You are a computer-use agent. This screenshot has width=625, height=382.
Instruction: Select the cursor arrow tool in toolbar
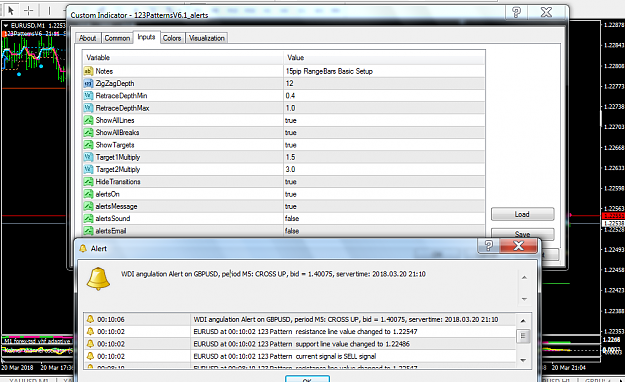click(x=11, y=10)
